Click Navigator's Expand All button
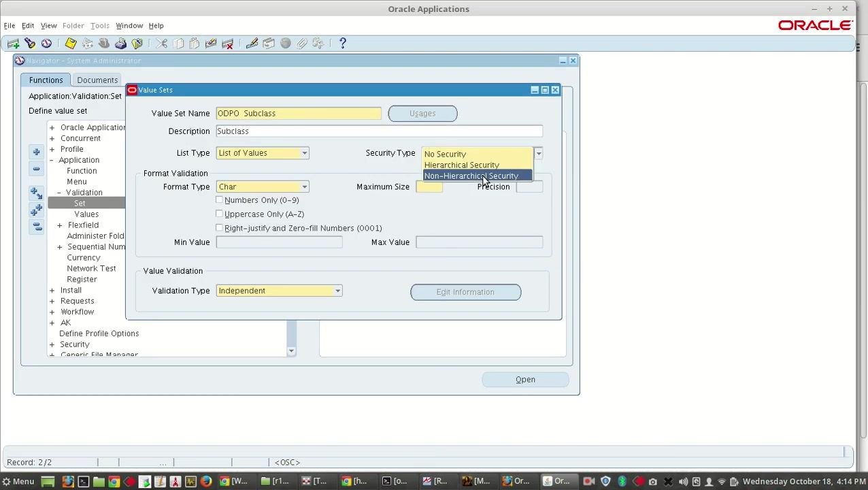The image size is (868, 490). pyautogui.click(x=36, y=210)
